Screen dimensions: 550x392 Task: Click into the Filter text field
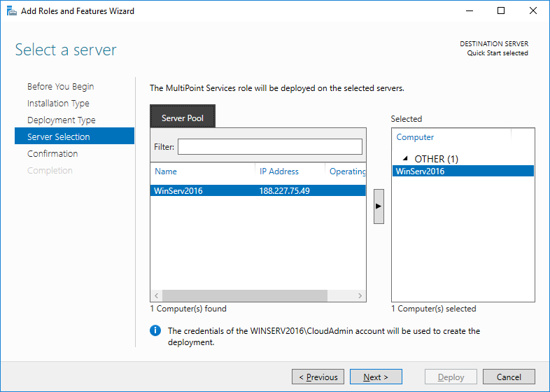coord(269,147)
